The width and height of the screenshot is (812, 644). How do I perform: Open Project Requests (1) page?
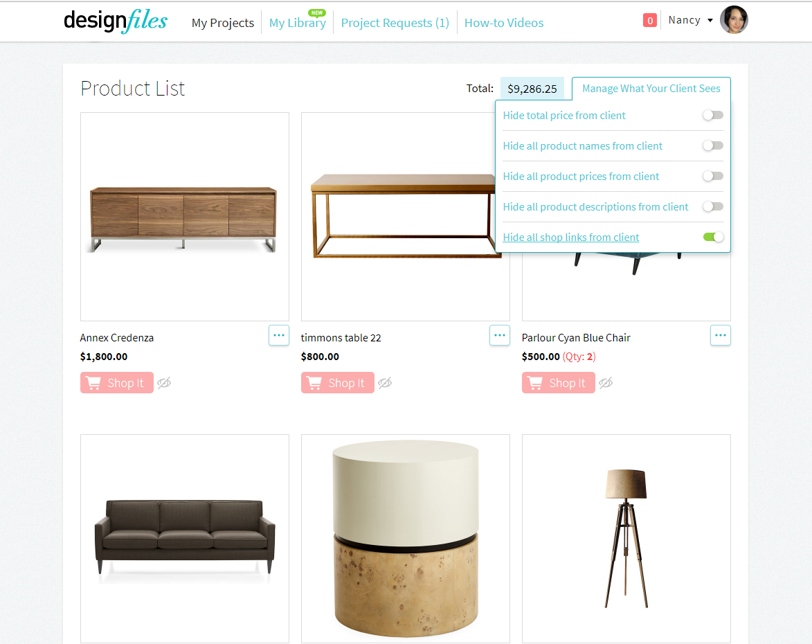[x=395, y=23]
